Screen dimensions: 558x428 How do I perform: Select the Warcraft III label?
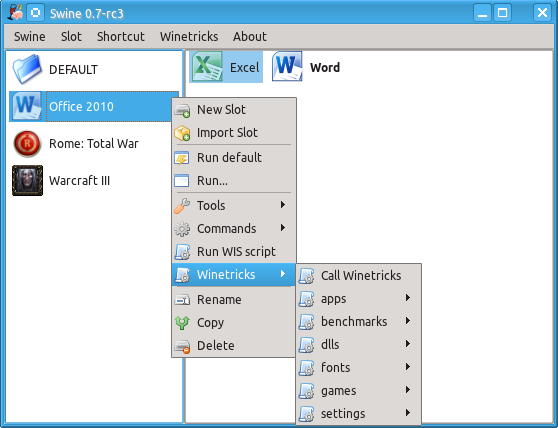tap(79, 181)
